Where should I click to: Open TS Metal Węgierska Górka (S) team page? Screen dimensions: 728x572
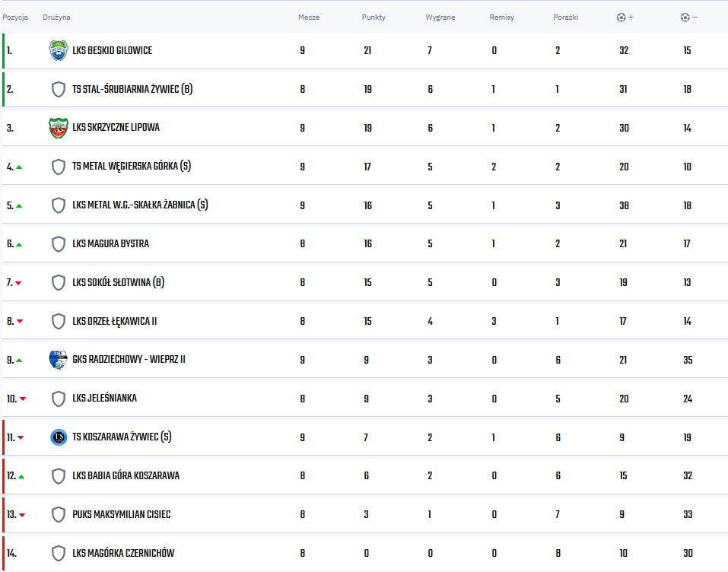coord(132,167)
